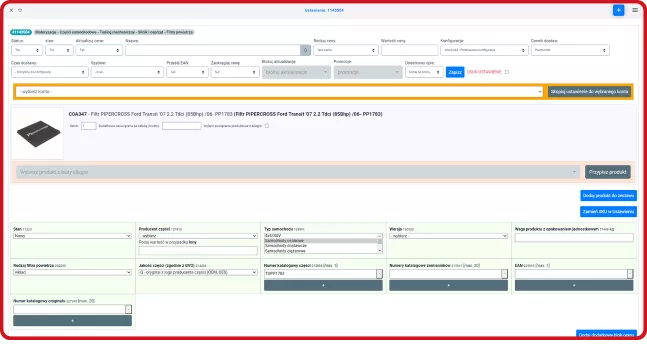Click Skopiuj ustawienie do wybranego konta
The width and height of the screenshot is (647, 364).
click(x=589, y=92)
